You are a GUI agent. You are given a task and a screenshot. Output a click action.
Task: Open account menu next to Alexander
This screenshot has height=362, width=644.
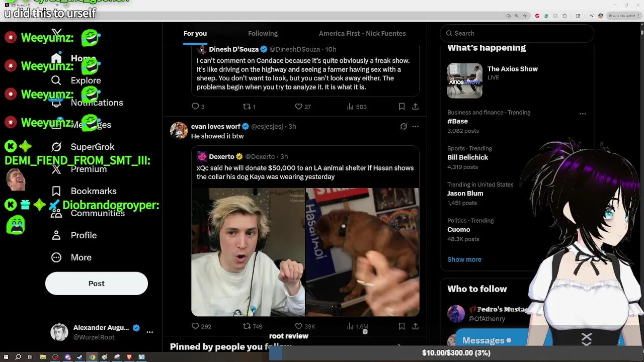149,332
